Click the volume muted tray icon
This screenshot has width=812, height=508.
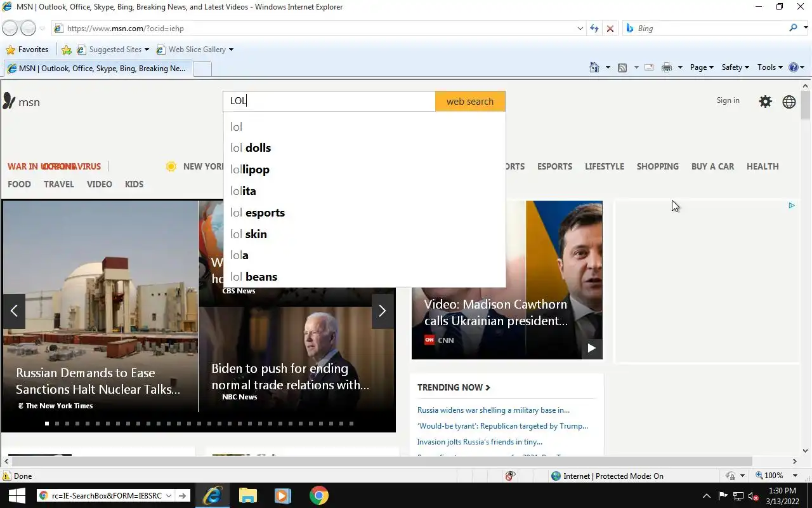pyautogui.click(x=754, y=496)
